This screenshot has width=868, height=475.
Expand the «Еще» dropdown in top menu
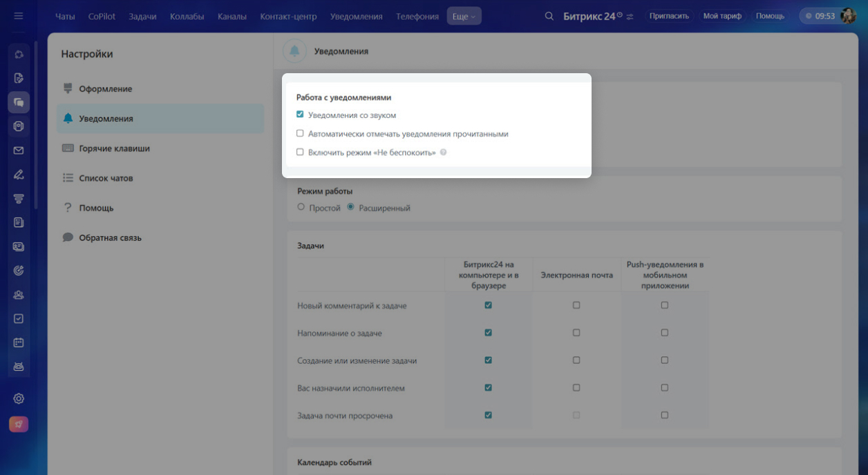[464, 16]
